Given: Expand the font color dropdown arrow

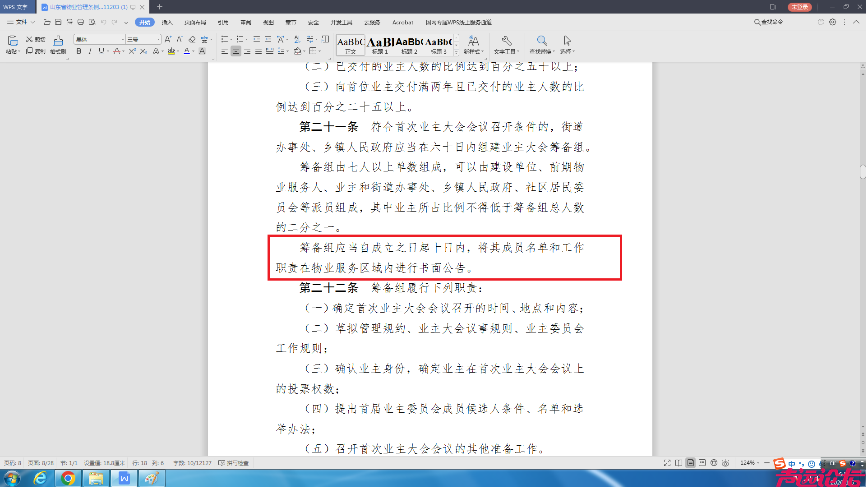Looking at the screenshot, I should (193, 51).
